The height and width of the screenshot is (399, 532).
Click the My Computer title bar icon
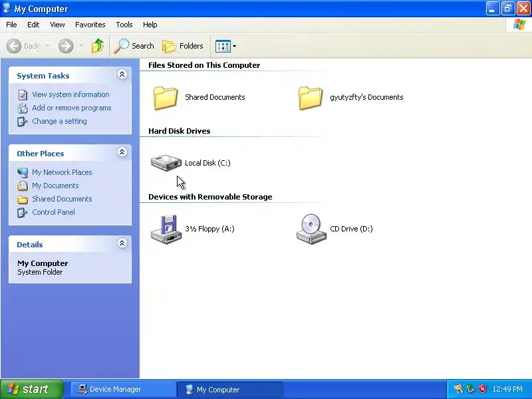coord(7,8)
